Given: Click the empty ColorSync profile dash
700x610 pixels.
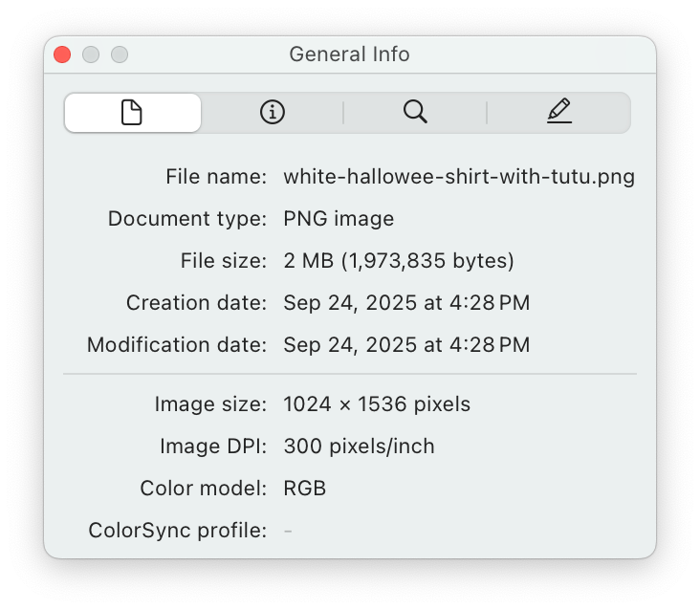Looking at the screenshot, I should [x=288, y=531].
